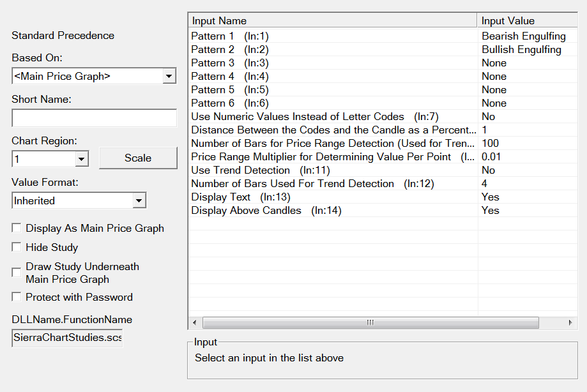
Task: Click the DLLName.FunctionName text field
Action: coord(67,337)
